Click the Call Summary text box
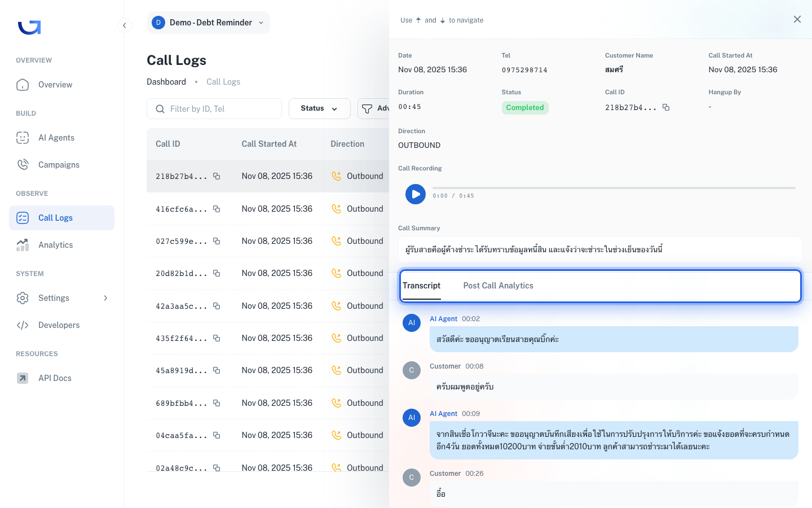 point(600,249)
